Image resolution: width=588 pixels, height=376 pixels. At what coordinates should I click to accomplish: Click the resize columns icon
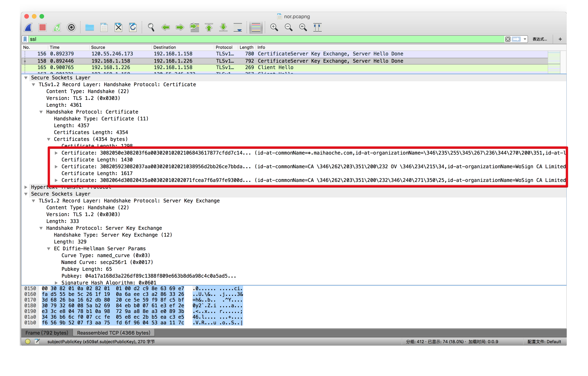318,27
